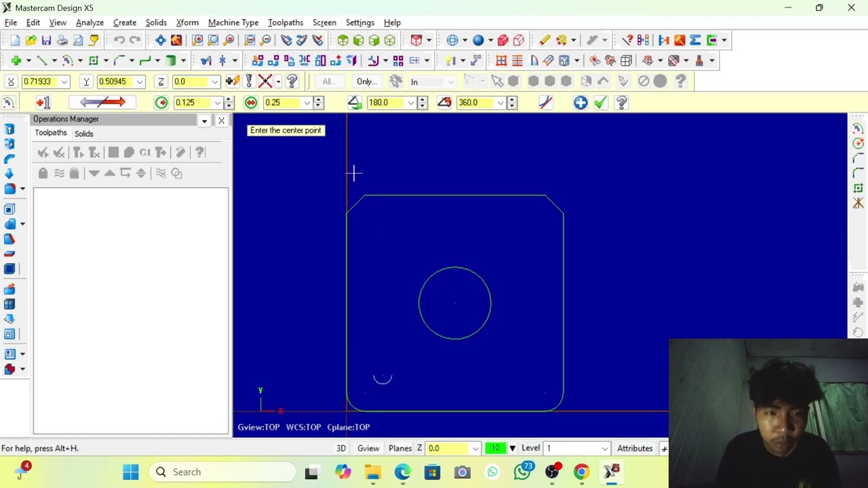Open ribbon bar help question mark
The height and width of the screenshot is (488, 868).
(x=621, y=102)
